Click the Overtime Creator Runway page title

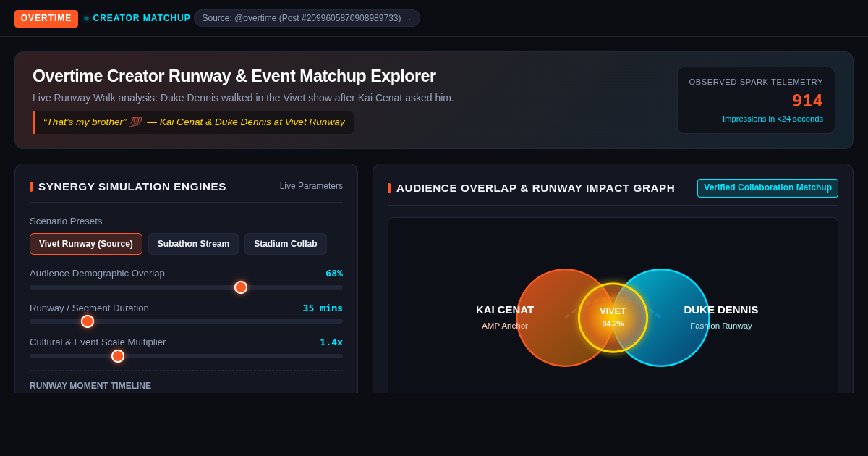(234, 76)
